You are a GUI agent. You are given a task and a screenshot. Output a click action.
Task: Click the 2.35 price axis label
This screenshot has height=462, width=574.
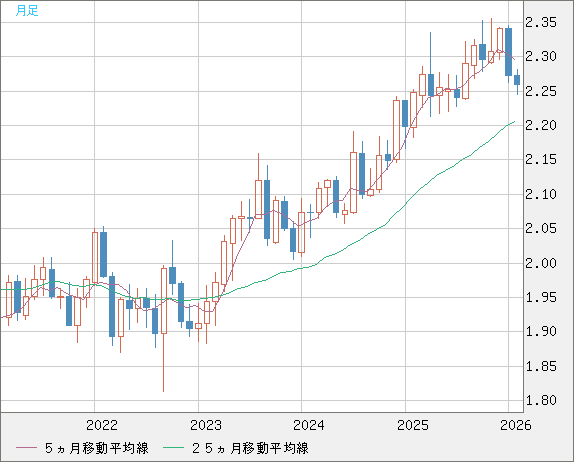point(541,23)
